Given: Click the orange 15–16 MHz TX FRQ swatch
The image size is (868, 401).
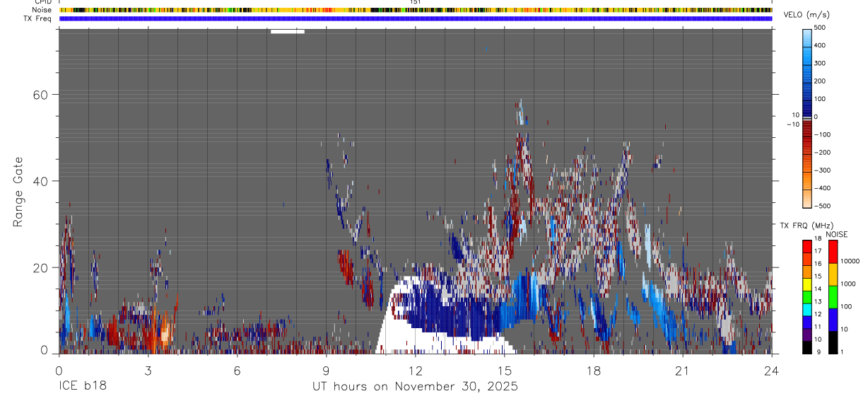Looking at the screenshot, I should (x=807, y=272).
